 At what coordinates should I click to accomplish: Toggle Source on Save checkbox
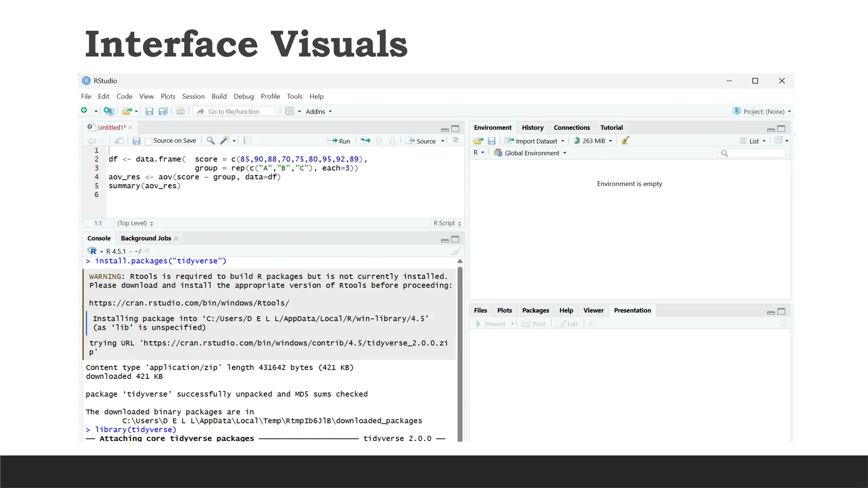(x=148, y=141)
